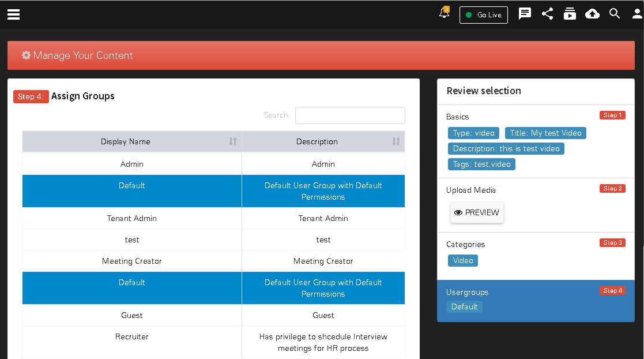Image resolution: width=644 pixels, height=359 pixels.
Task: Go to Step 2 in Review selection
Action: click(x=612, y=188)
